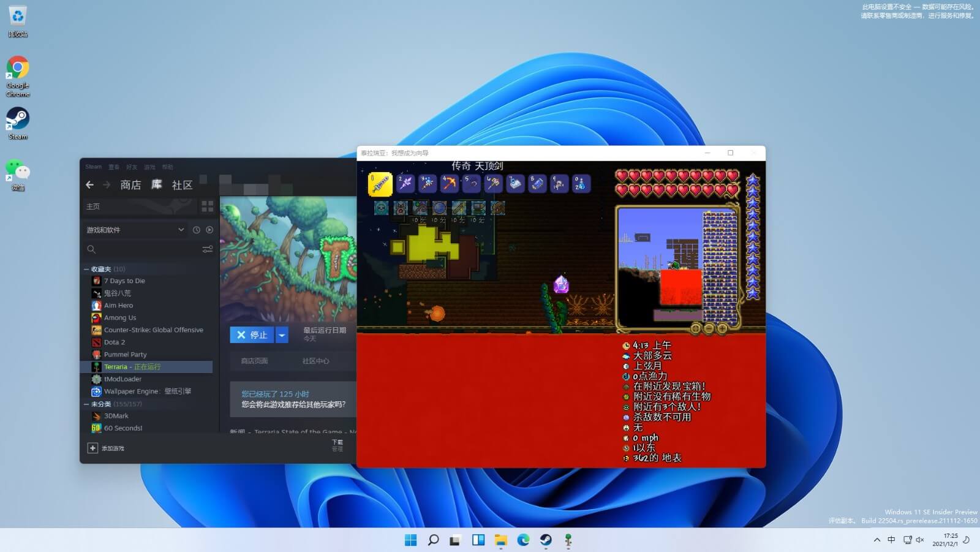This screenshot has height=552, width=980.
Task: Select the purple trident in hotbar slot 2
Action: click(x=405, y=183)
